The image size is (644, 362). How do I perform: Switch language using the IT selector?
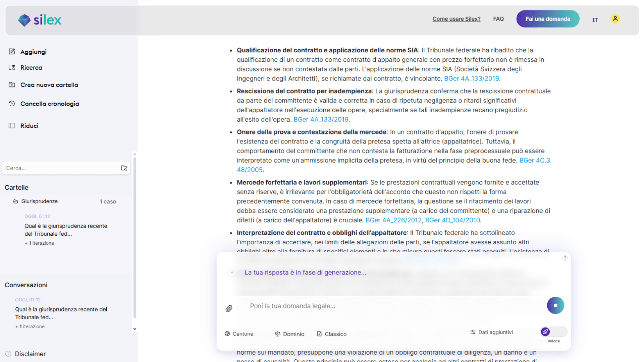coord(595,20)
